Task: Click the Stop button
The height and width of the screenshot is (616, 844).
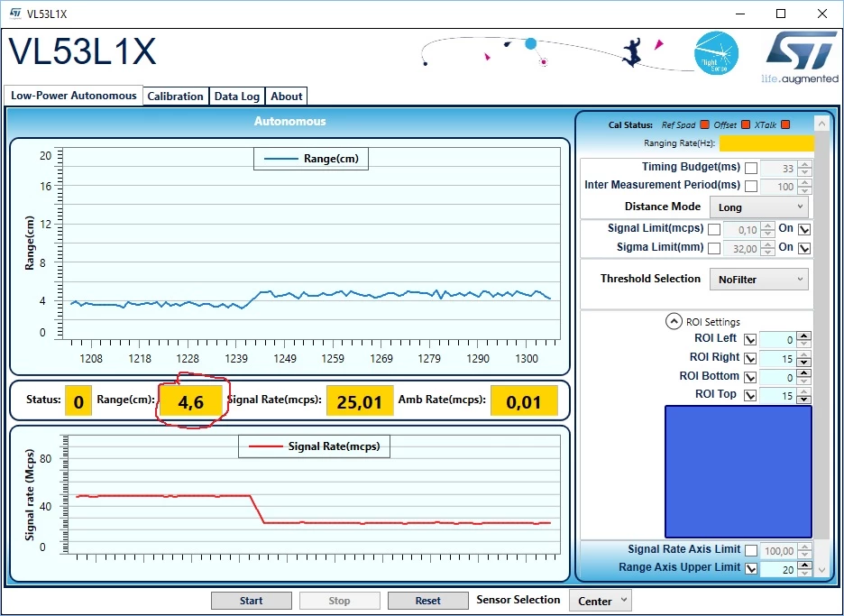Action: tap(340, 601)
